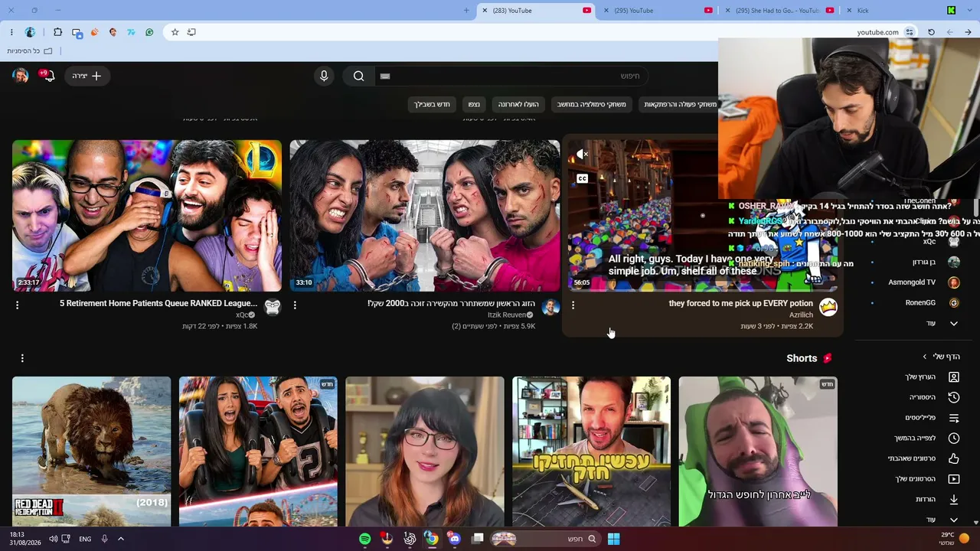
Task: Open Discord from the taskbar
Action: point(454,539)
